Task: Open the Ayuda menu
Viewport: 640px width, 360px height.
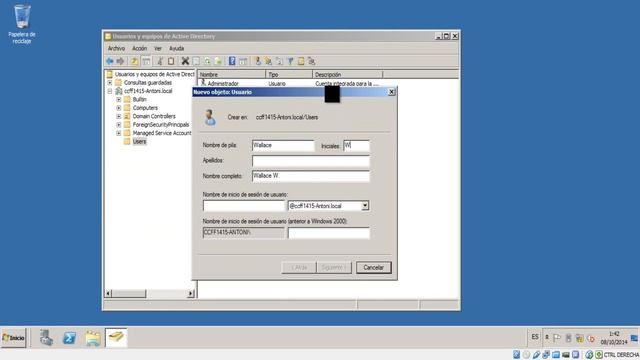Action: pos(176,48)
